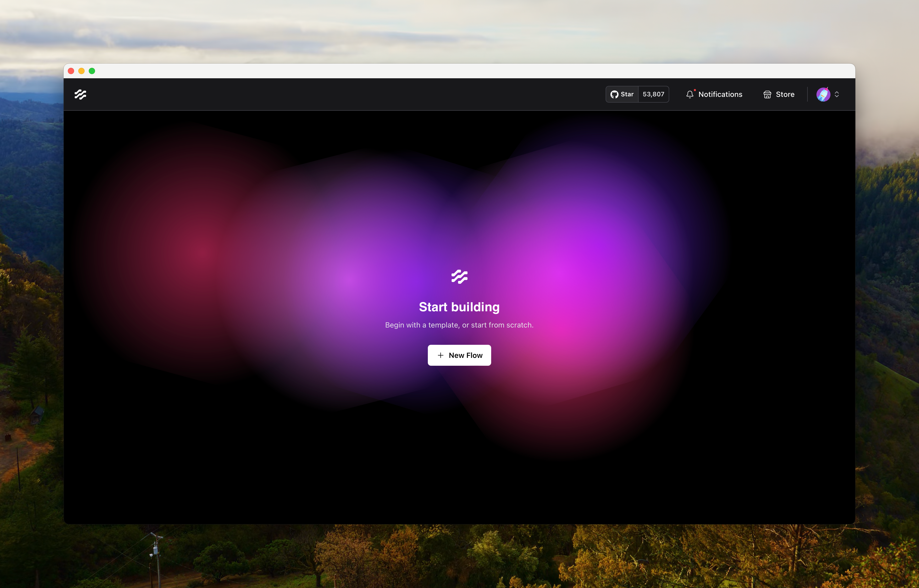This screenshot has height=588, width=919.
Task: Click the template subtitle text
Action: (459, 325)
